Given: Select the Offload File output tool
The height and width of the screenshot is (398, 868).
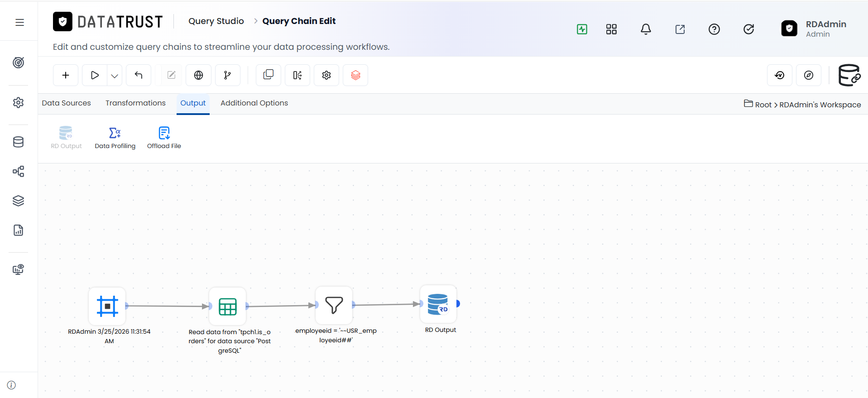Looking at the screenshot, I should (x=164, y=138).
